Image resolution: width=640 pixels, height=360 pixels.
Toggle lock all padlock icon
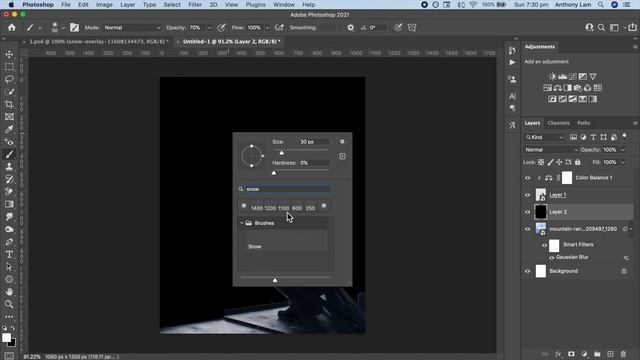pyautogui.click(x=578, y=162)
